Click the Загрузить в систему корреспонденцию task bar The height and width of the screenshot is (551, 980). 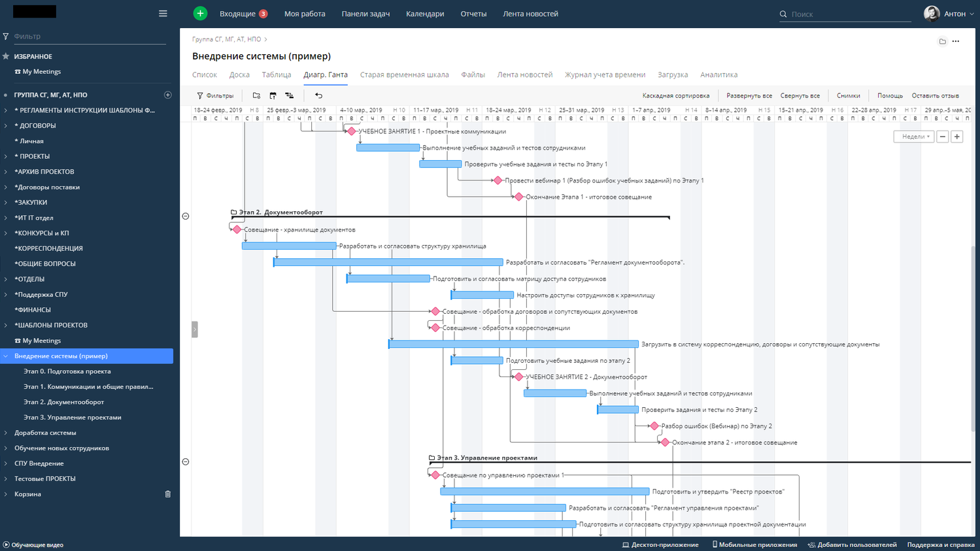(x=513, y=344)
